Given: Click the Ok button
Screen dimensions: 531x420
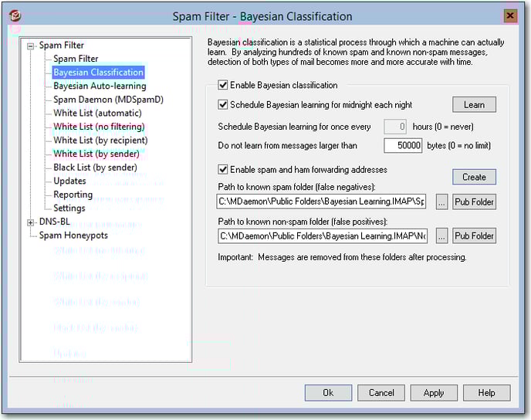Looking at the screenshot, I should point(328,393).
